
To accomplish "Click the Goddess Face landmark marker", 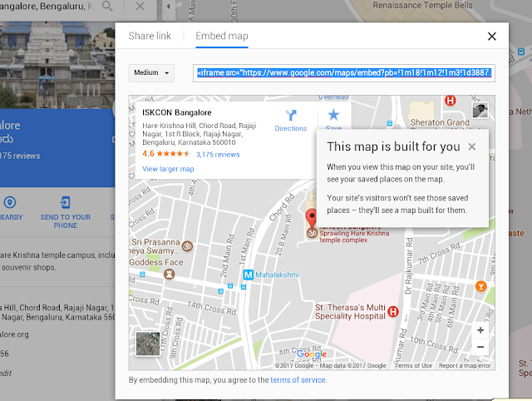I will pos(169,274).
